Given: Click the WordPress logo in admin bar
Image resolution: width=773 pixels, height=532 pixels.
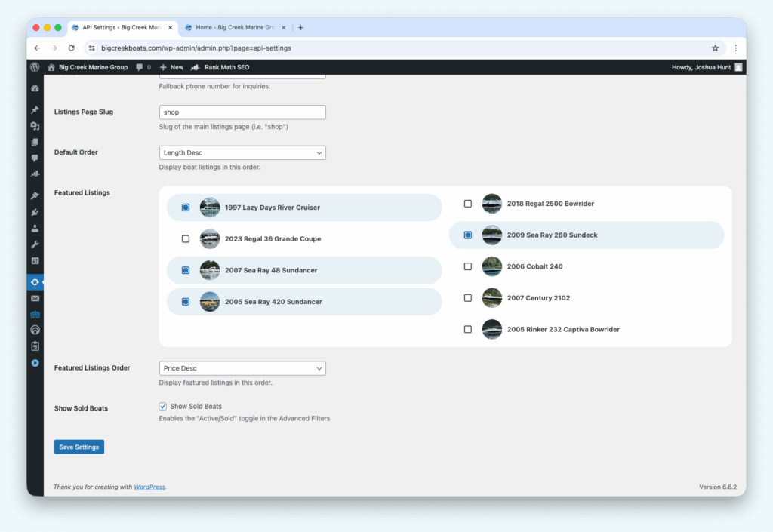Looking at the screenshot, I should coord(35,67).
